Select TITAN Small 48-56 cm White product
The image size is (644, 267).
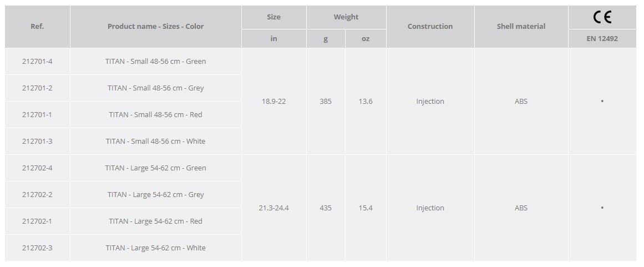click(155, 141)
